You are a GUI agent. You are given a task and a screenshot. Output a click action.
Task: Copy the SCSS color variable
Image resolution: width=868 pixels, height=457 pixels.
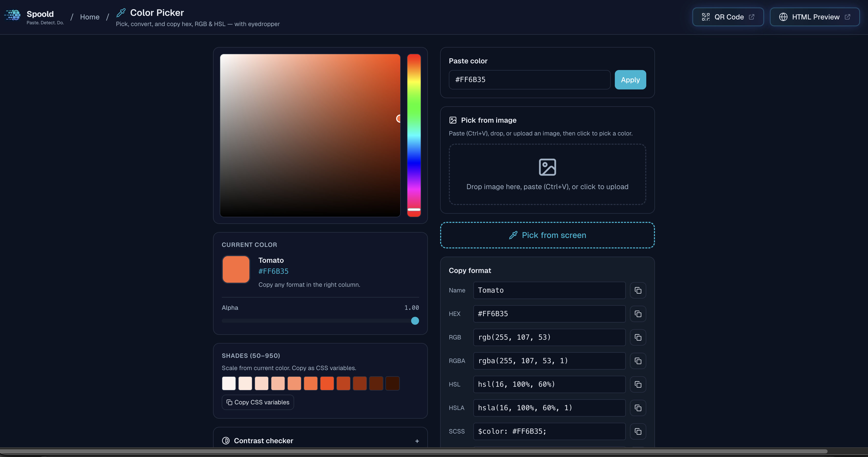[638, 431]
